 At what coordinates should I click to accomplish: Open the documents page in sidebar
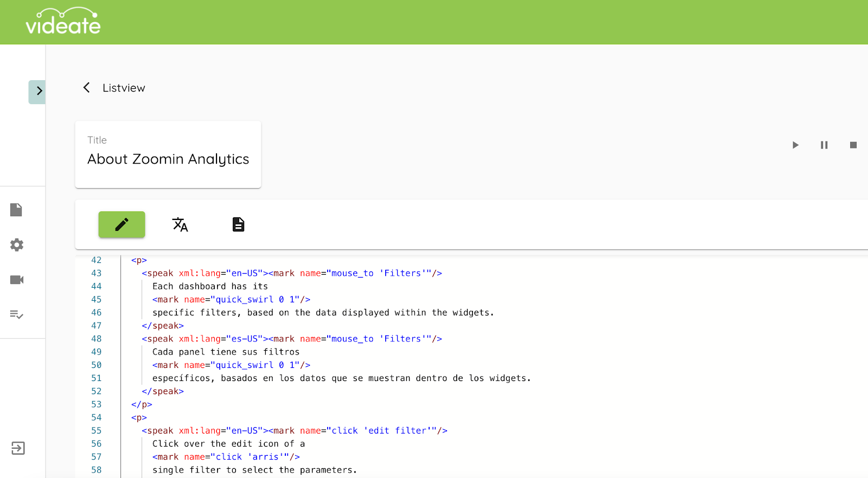point(16,210)
